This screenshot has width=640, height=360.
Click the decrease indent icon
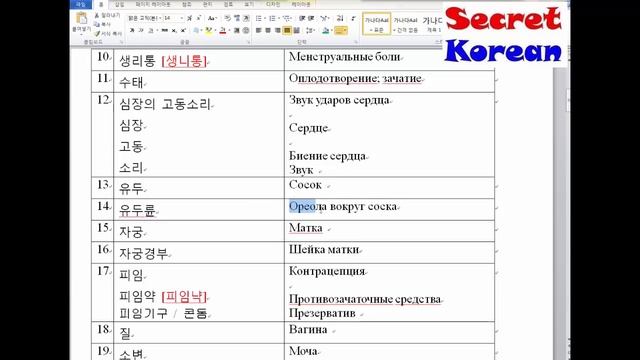[x=302, y=18]
